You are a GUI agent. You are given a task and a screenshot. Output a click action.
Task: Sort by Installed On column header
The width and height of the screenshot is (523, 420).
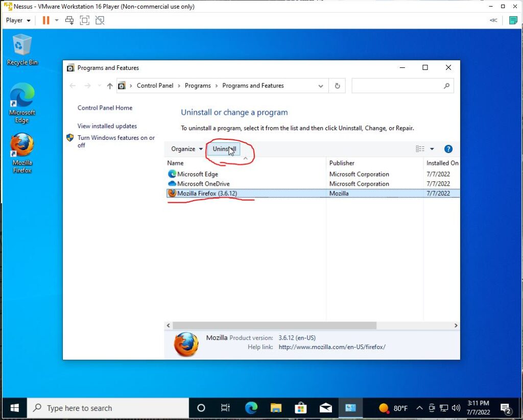442,163
